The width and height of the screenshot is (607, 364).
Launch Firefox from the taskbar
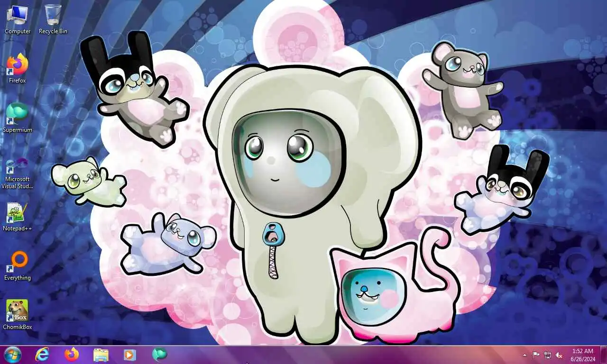pyautogui.click(x=72, y=355)
